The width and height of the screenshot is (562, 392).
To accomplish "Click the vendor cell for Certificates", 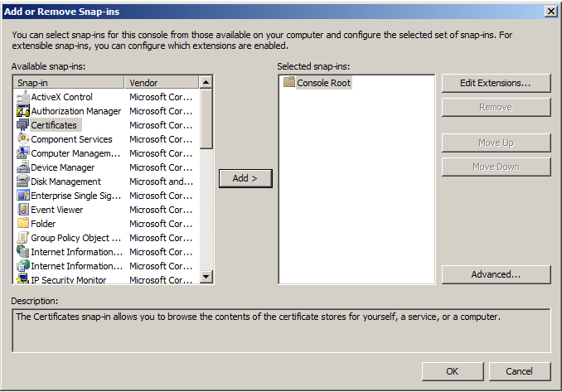I will pyautogui.click(x=162, y=125).
